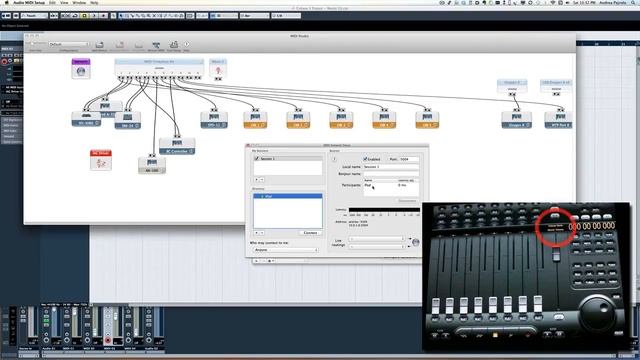Open the Cubase automation mode dropdown
Image resolution: width=640 pixels, height=360 pixels.
coord(34,16)
